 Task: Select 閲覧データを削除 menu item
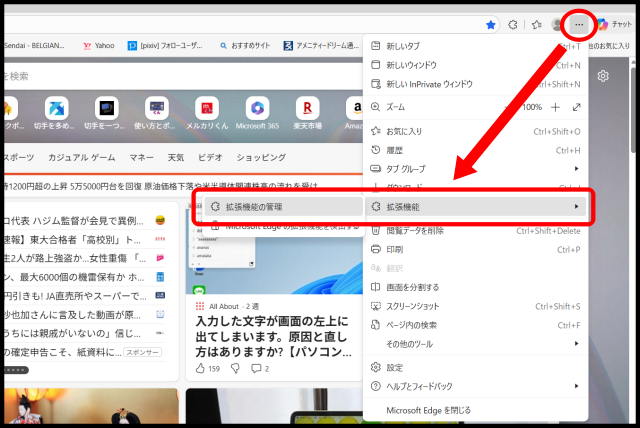pos(476,231)
